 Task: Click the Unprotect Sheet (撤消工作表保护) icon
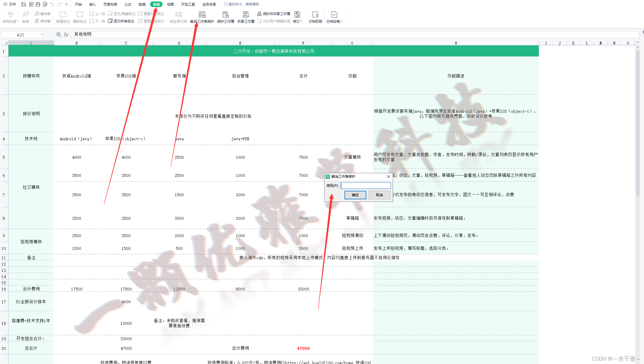202,15
